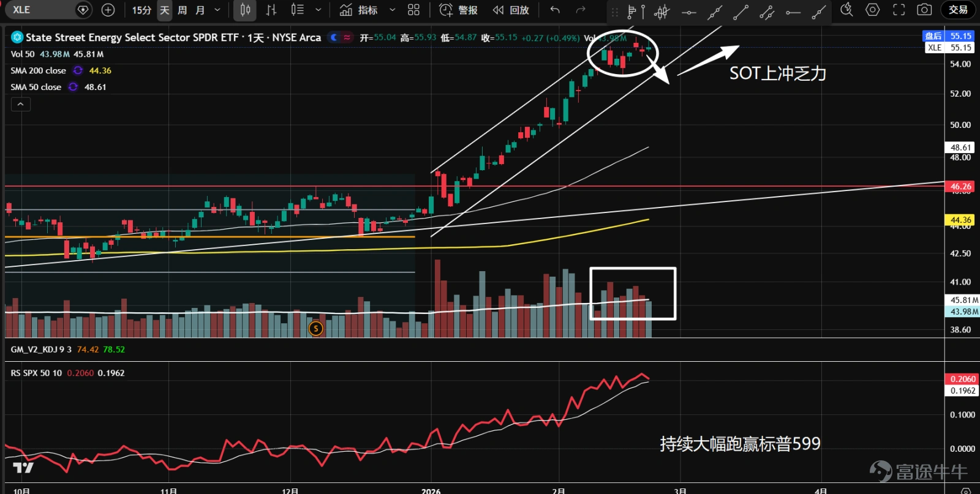Select the extended line drawing tool
The width and height of the screenshot is (980, 494).
715,11
